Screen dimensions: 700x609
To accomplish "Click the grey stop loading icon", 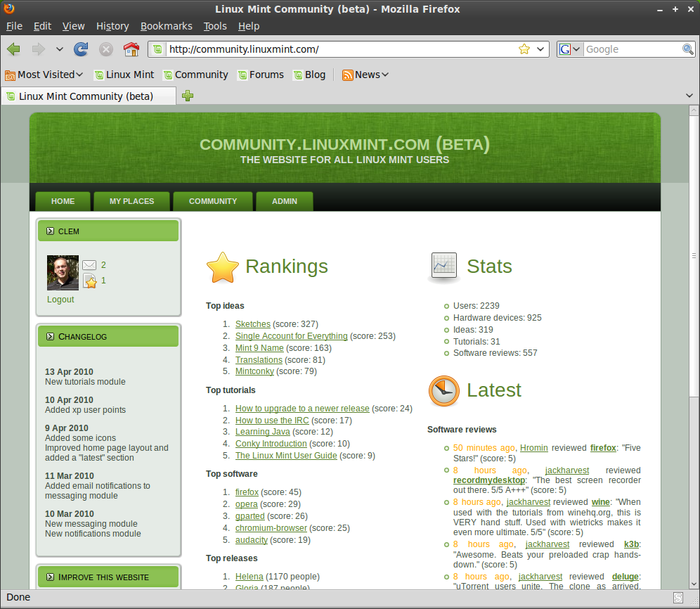I will [106, 49].
